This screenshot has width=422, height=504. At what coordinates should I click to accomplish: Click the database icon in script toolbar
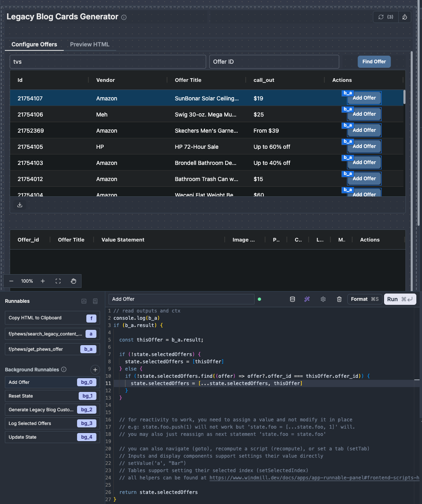(292, 299)
